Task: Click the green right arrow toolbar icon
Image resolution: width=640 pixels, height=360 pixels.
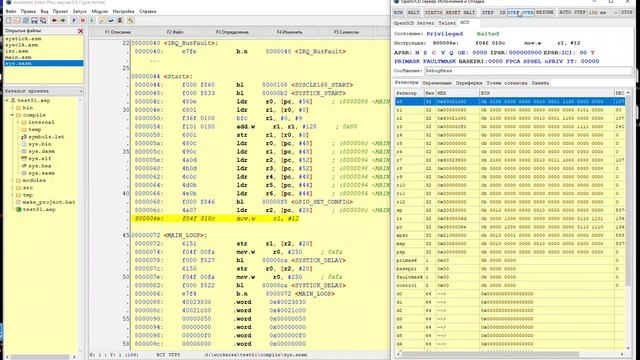Action: click(63, 20)
